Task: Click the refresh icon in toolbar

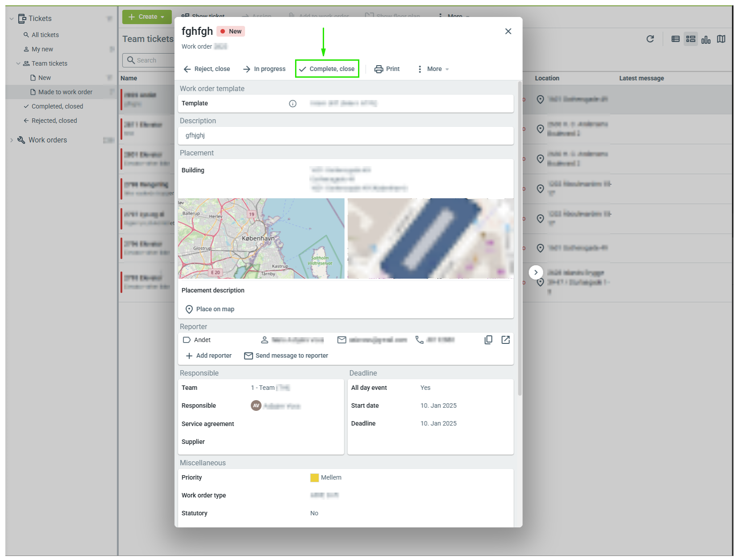Action: (x=650, y=39)
